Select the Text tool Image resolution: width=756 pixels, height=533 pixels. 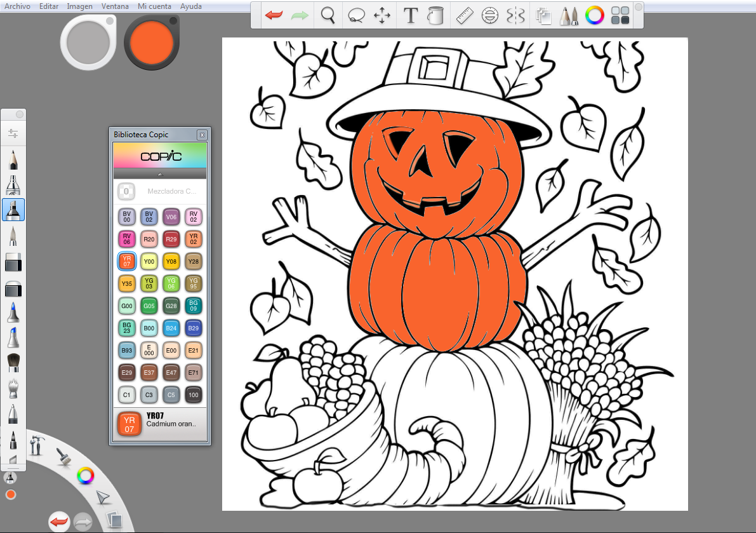(410, 15)
